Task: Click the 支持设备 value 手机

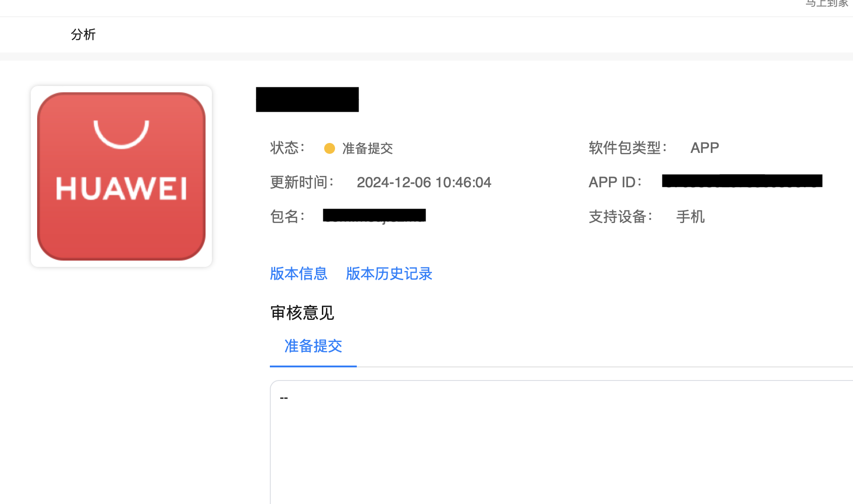Action: [690, 217]
